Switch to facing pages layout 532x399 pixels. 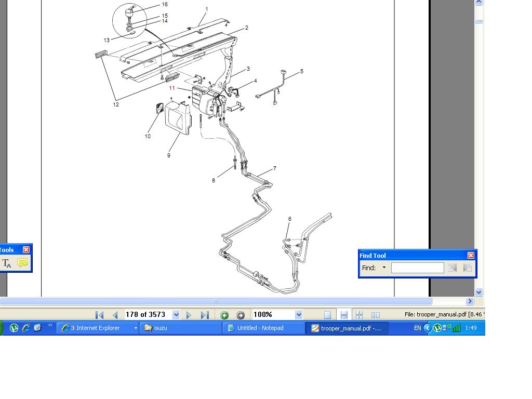(x=376, y=315)
